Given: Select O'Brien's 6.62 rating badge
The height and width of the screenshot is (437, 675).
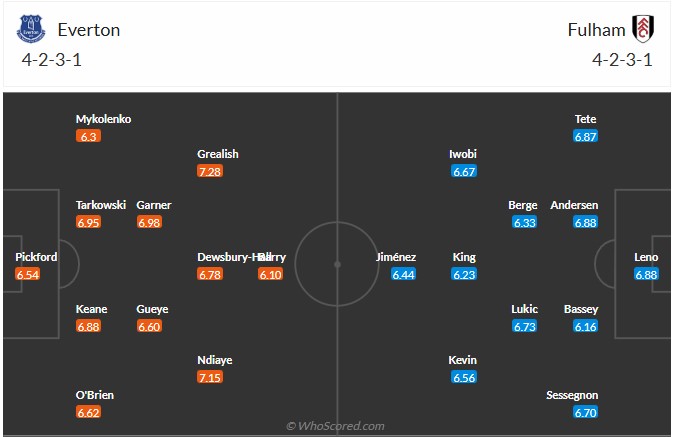Looking at the screenshot, I should [x=89, y=412].
